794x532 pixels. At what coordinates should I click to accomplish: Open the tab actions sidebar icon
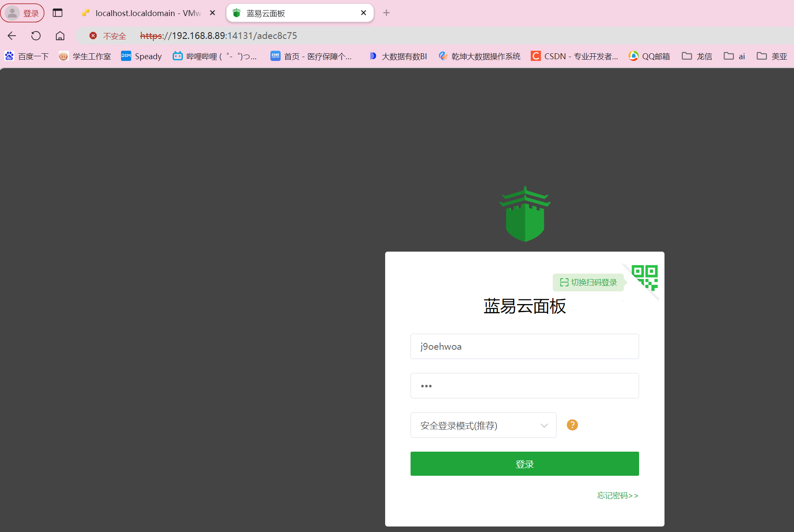coord(58,13)
